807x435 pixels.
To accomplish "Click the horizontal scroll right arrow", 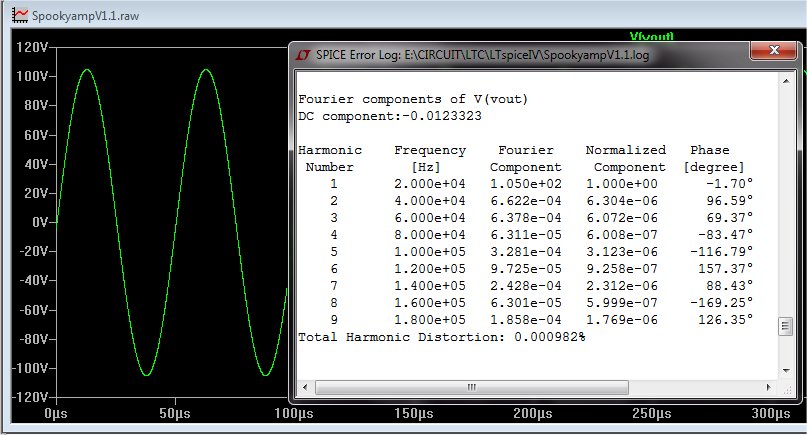I will click(x=769, y=387).
